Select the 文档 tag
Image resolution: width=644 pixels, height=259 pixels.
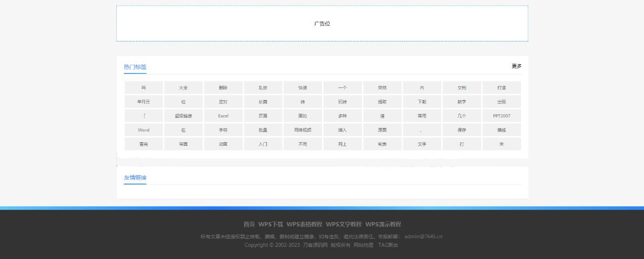click(x=462, y=88)
